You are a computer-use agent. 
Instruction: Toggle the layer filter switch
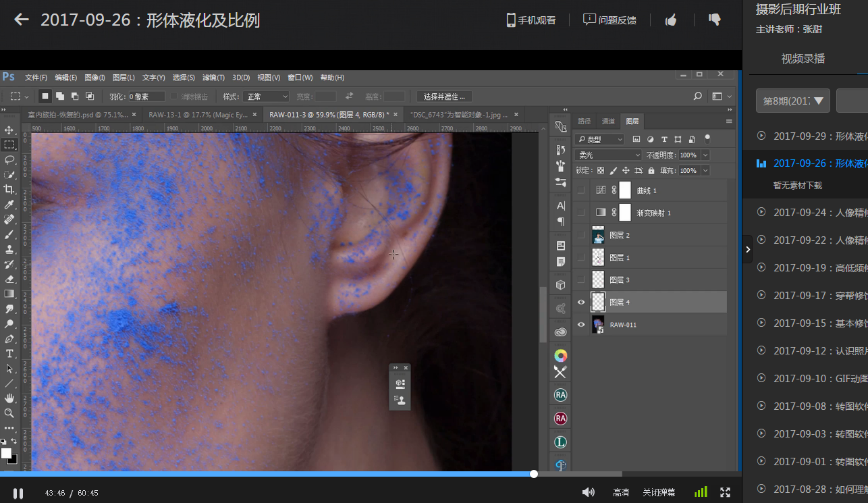707,138
